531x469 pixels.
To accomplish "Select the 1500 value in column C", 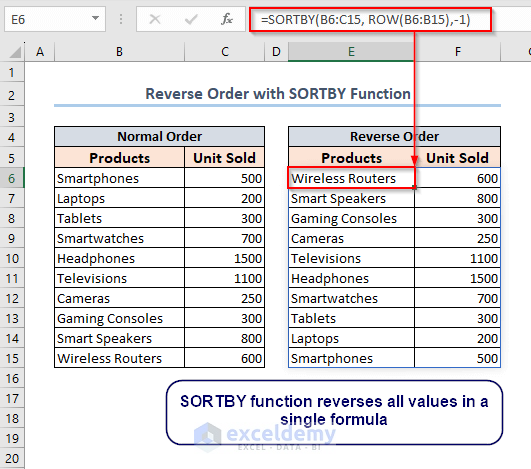I will tap(225, 258).
